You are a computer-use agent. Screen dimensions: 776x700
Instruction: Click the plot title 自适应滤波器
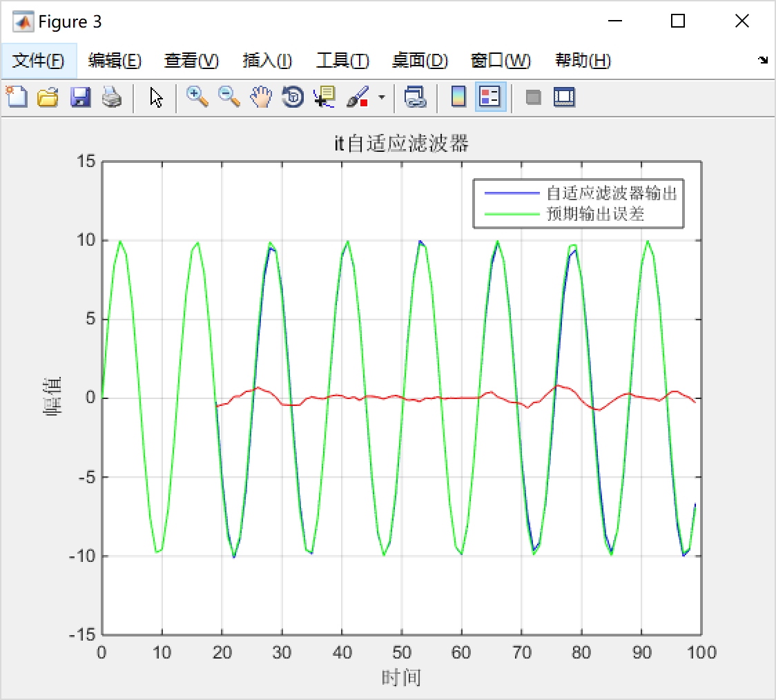tap(401, 144)
